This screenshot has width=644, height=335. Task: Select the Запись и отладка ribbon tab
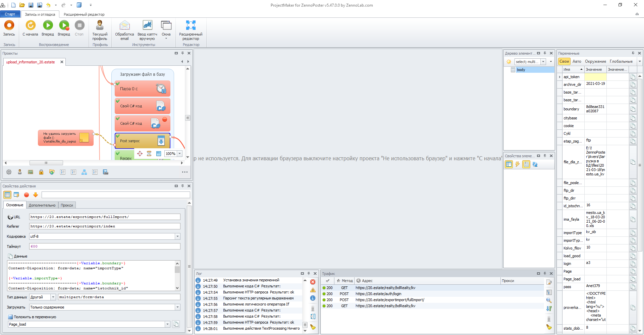tap(40, 14)
